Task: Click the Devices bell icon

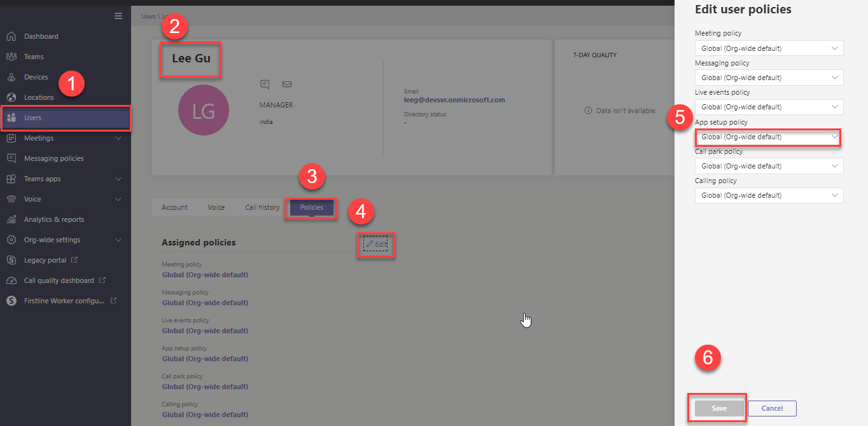Action: point(11,77)
